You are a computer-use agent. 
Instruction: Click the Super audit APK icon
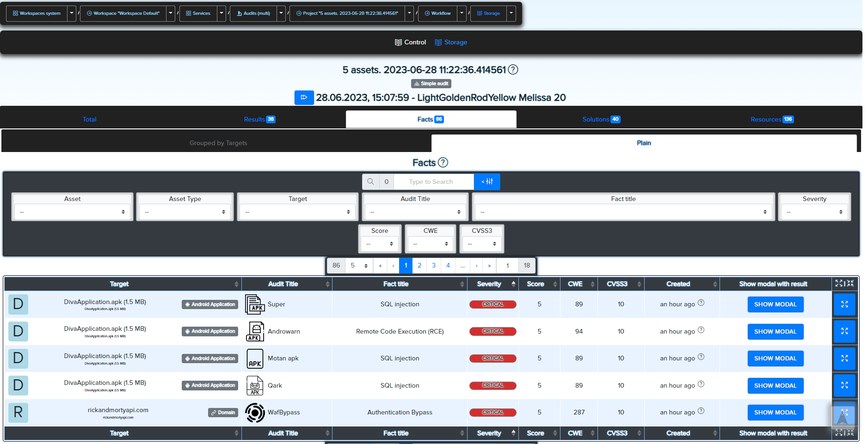[255, 304]
